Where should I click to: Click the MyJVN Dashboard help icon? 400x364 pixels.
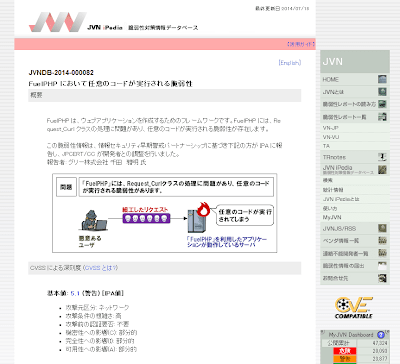(381, 335)
